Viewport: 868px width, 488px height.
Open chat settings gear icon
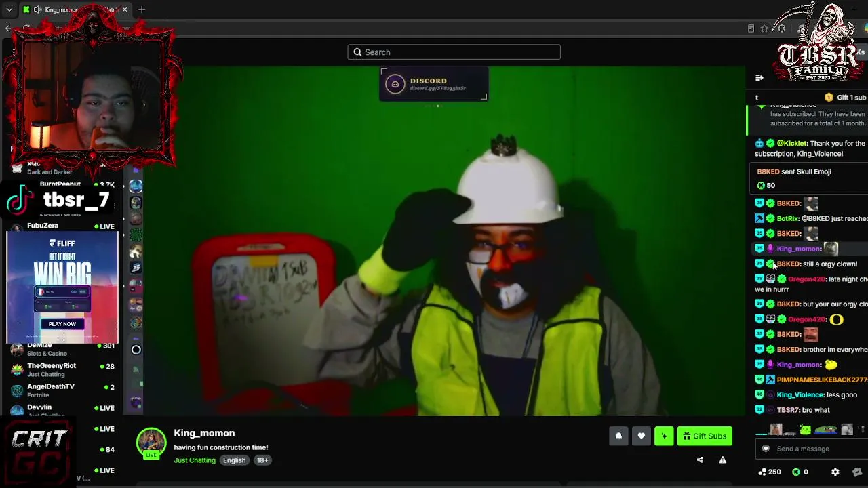tap(835, 472)
